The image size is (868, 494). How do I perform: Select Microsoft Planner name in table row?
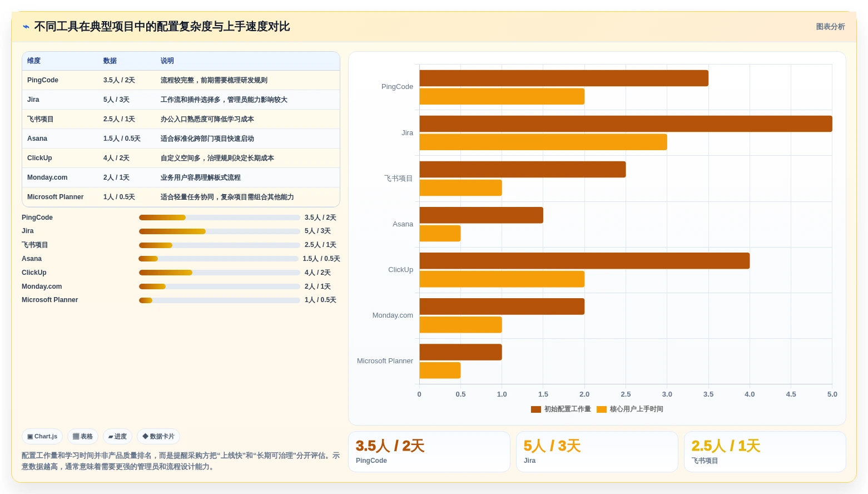(56, 197)
